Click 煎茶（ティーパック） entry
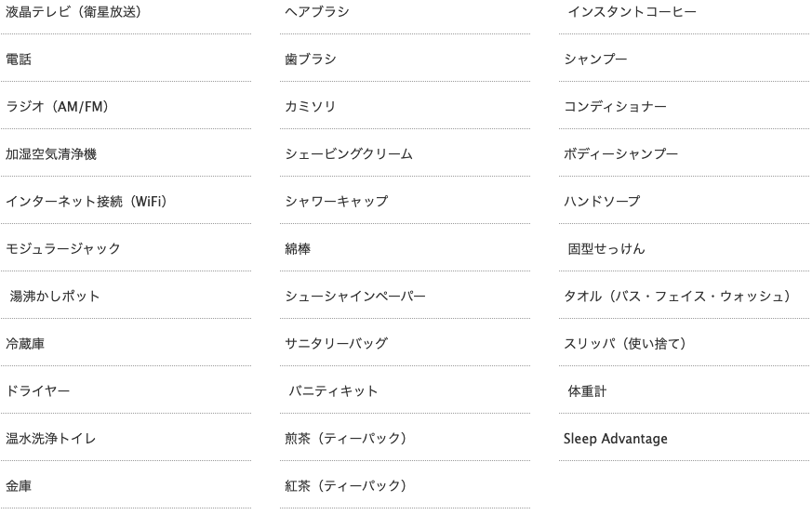This screenshot has height=515, width=812. click(x=346, y=439)
